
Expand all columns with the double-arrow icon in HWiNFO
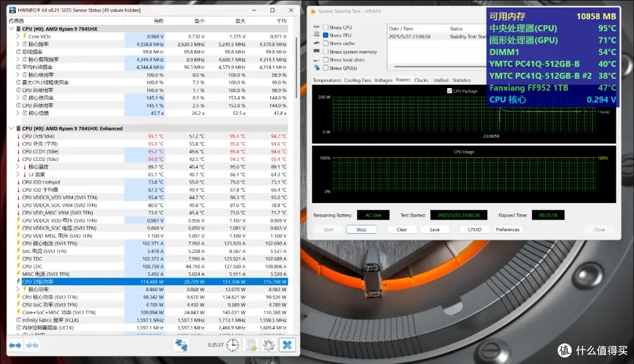click(15, 345)
